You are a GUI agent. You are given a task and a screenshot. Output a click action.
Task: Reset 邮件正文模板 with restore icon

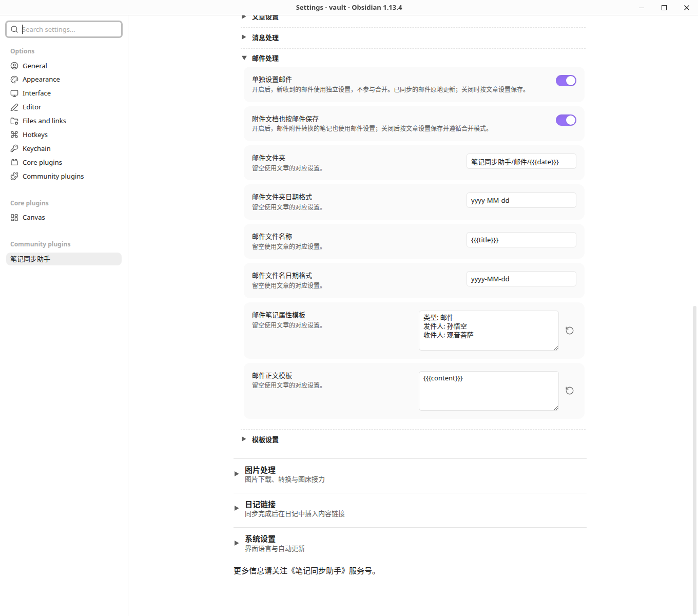click(x=570, y=391)
